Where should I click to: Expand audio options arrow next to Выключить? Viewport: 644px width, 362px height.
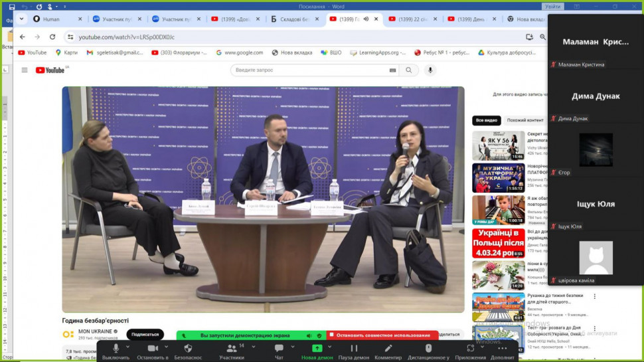click(127, 347)
